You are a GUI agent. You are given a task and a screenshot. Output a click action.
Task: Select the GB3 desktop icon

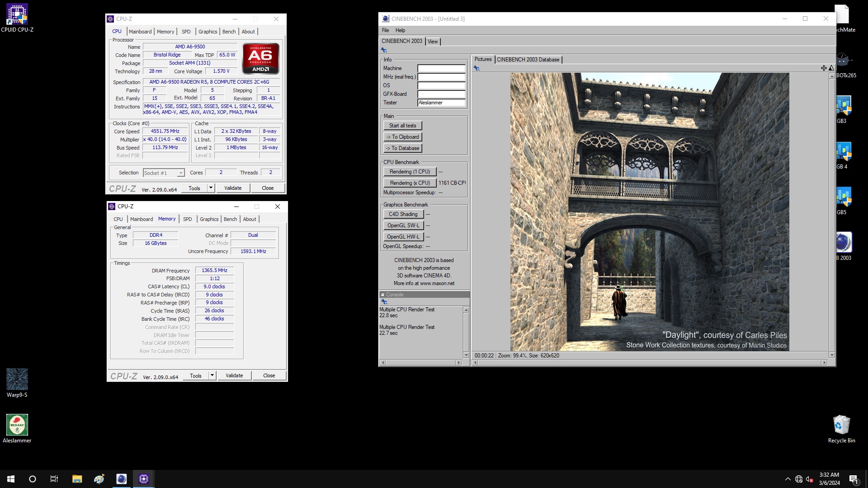point(844,109)
